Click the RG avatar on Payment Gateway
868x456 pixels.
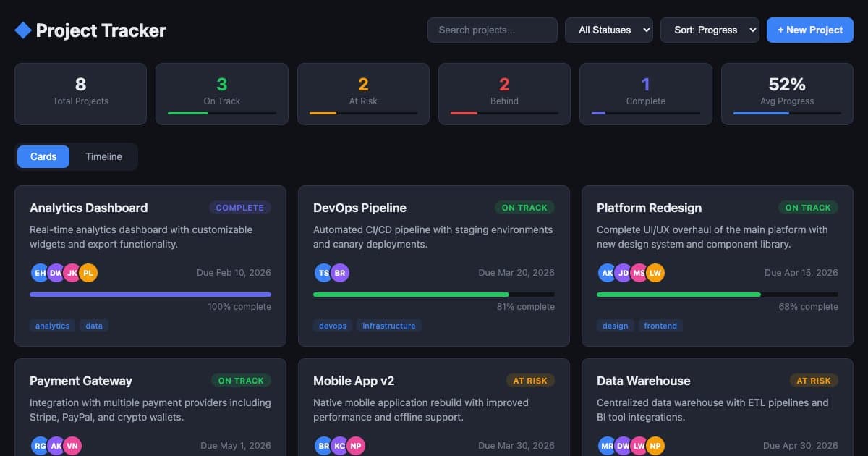[x=40, y=446]
